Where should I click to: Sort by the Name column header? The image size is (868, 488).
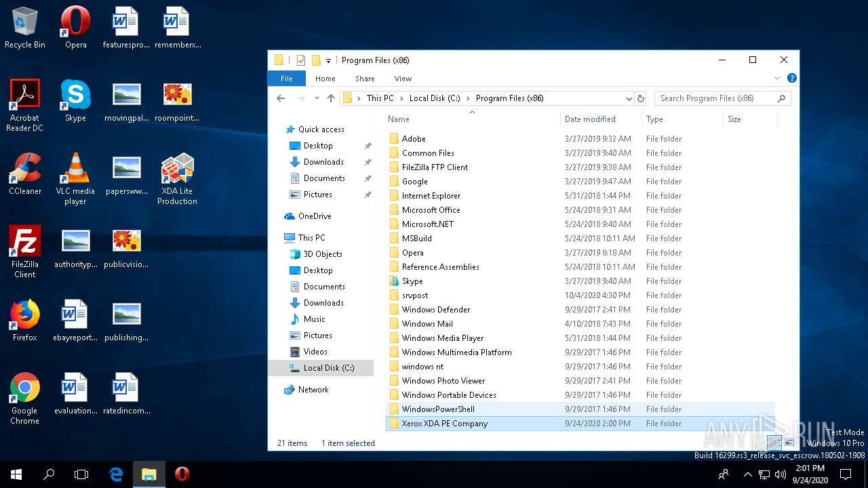click(472, 119)
